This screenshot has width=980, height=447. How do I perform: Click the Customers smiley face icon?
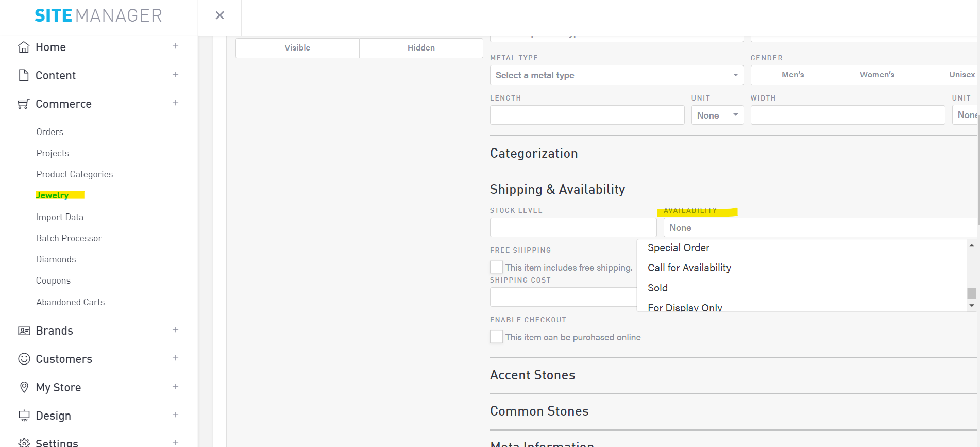[24, 359]
